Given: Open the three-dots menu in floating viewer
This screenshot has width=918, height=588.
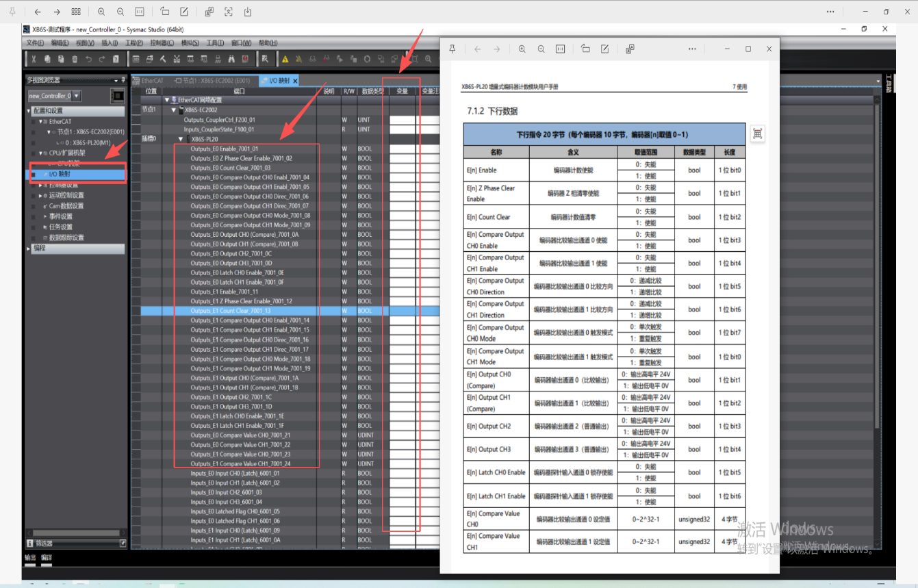Looking at the screenshot, I should [692, 49].
